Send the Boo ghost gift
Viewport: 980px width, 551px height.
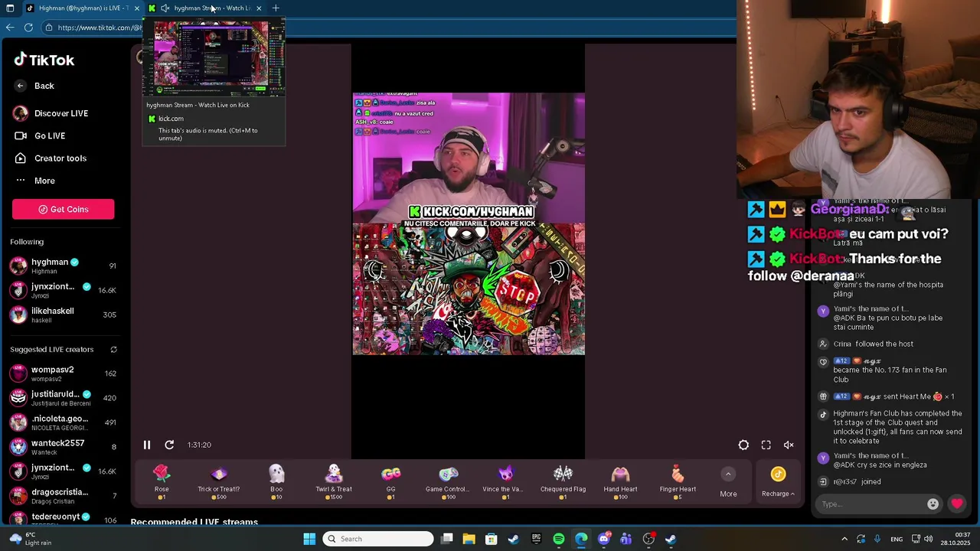point(276,482)
